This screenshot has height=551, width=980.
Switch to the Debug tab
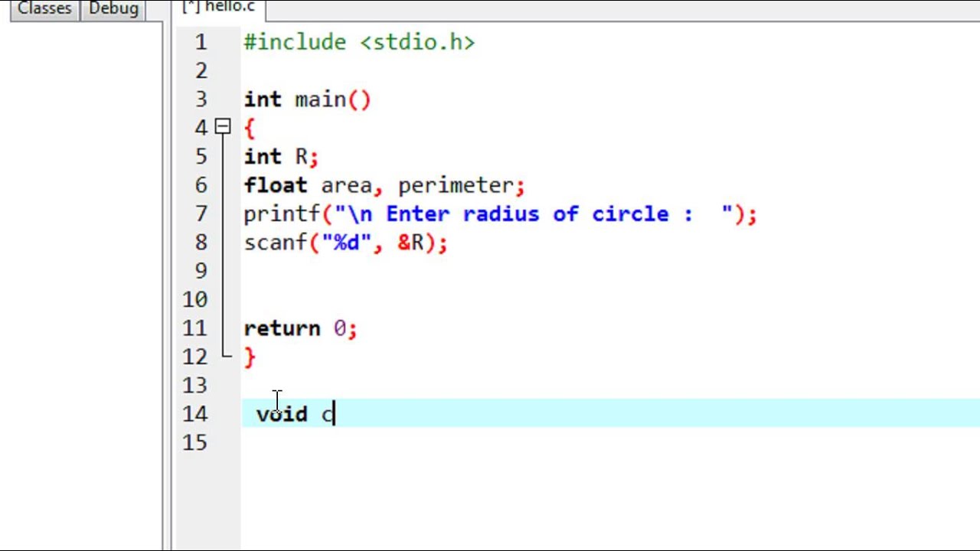click(113, 8)
